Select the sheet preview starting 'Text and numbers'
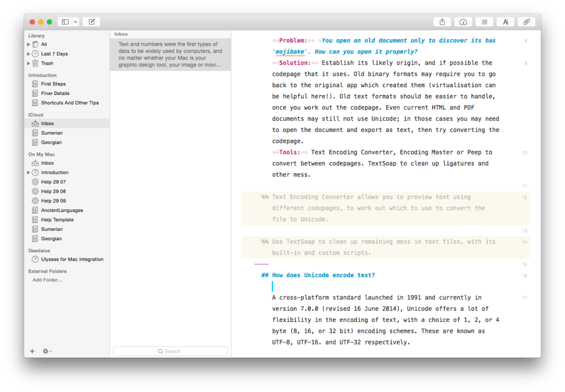The image size is (565, 392). [x=171, y=55]
